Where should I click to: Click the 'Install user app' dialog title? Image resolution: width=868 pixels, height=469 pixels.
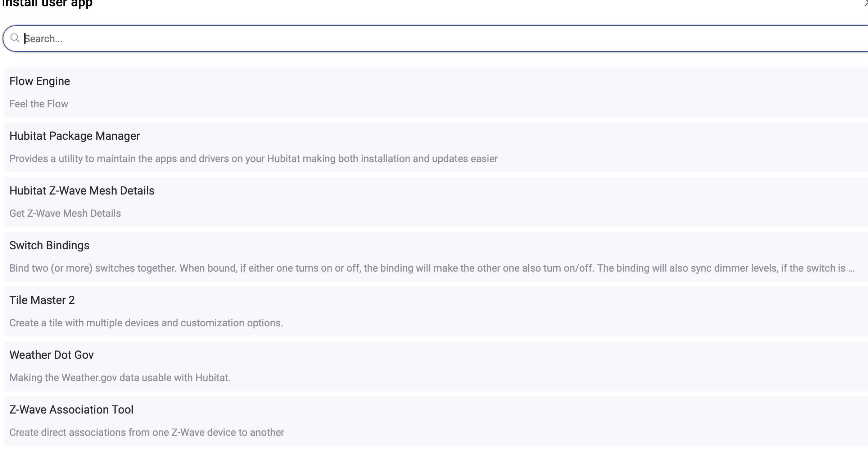pos(47,4)
